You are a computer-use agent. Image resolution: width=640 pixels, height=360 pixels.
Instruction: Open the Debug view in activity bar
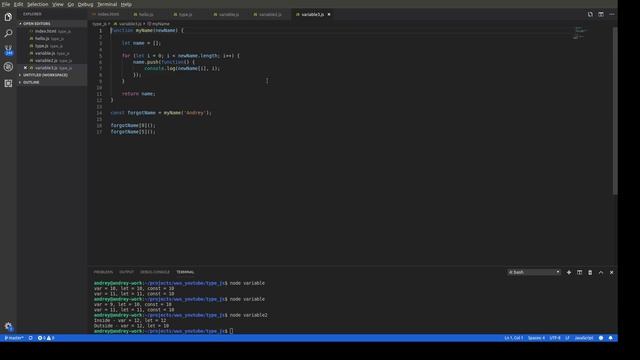(8, 67)
